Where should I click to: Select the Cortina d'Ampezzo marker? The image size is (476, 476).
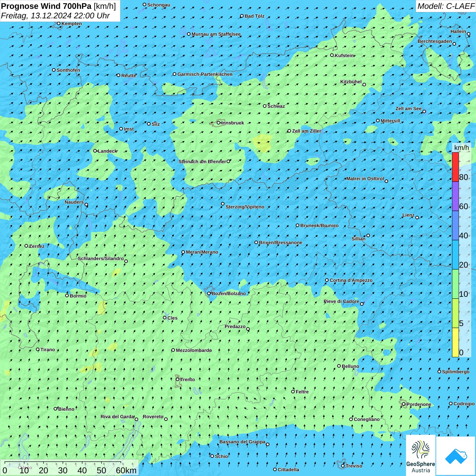[327, 280]
